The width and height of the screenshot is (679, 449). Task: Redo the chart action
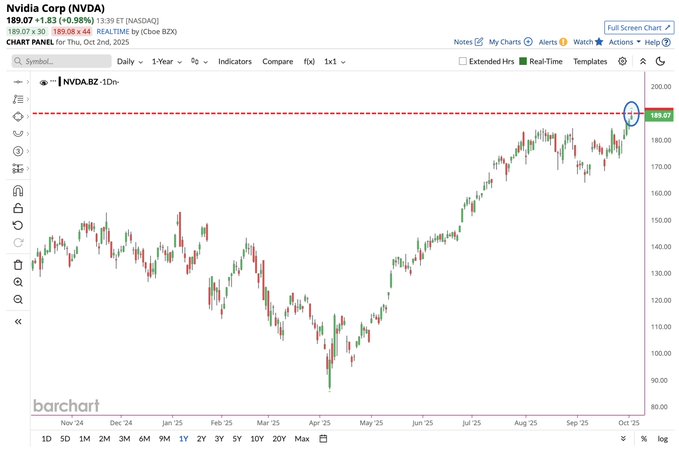tap(18, 242)
